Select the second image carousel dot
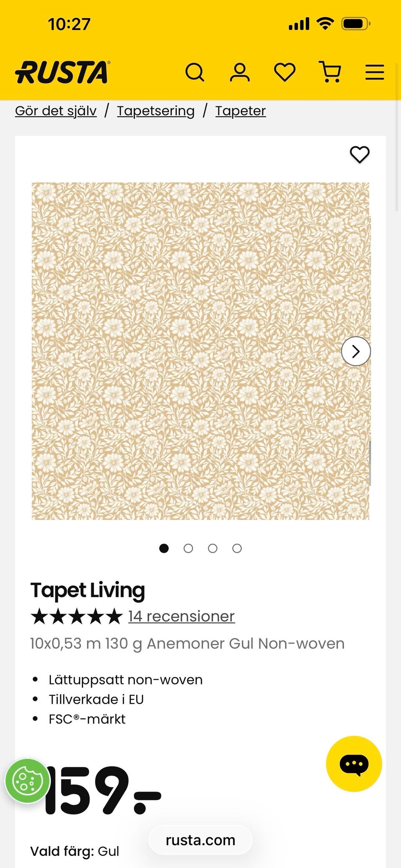 coord(188,548)
